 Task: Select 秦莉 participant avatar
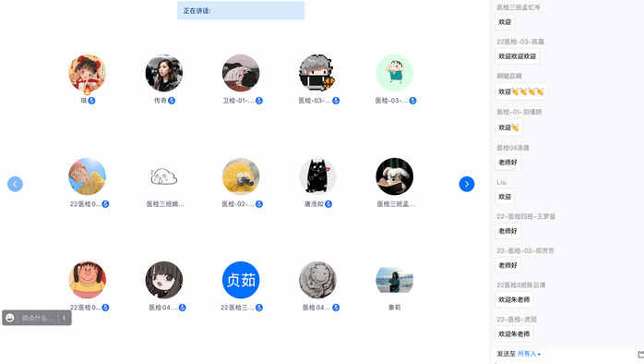(x=395, y=280)
